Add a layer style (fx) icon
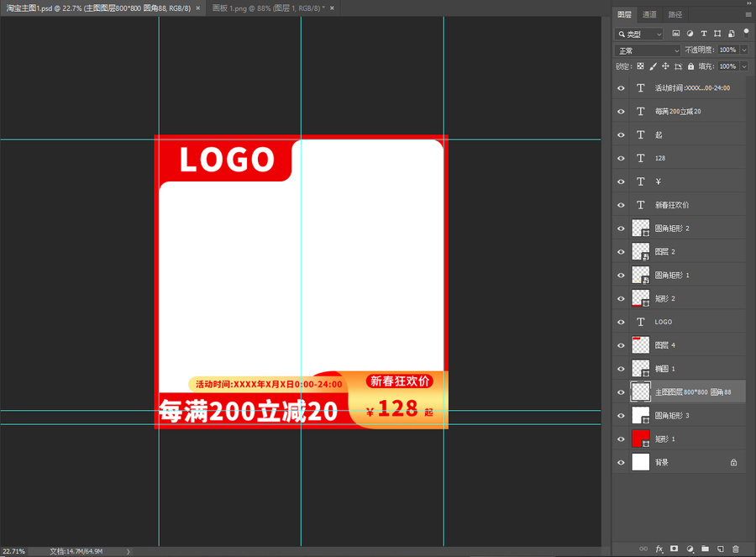The height and width of the screenshot is (557, 756). click(x=659, y=549)
